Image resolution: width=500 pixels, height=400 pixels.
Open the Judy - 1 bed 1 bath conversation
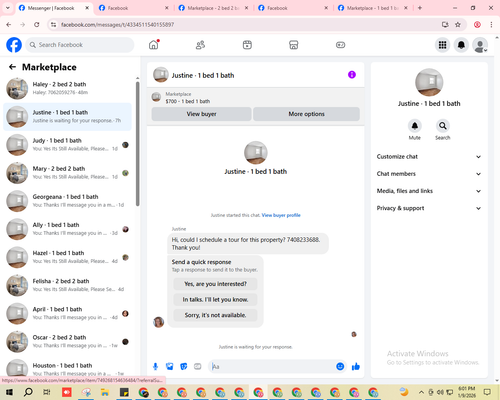pos(68,145)
